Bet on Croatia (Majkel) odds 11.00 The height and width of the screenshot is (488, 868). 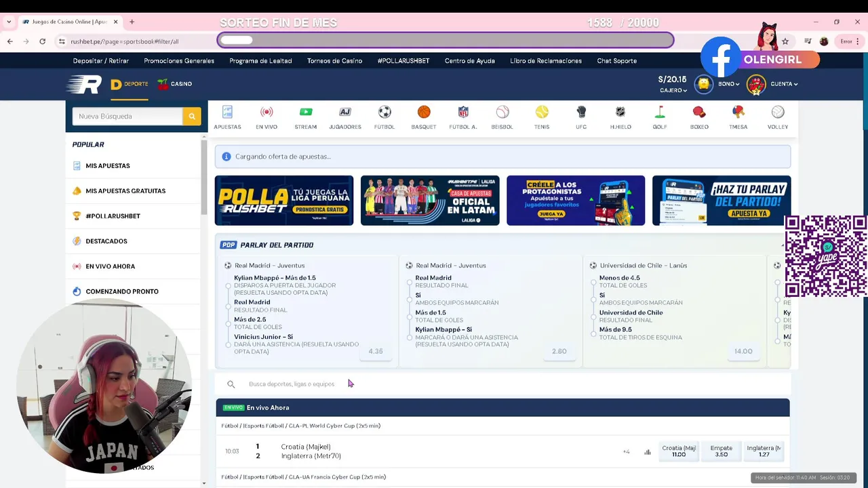(679, 451)
